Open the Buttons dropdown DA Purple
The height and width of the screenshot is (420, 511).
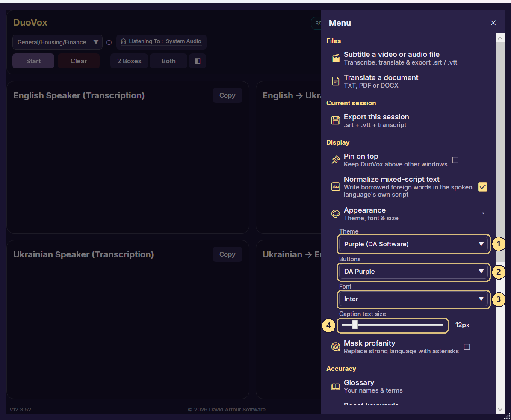click(413, 272)
